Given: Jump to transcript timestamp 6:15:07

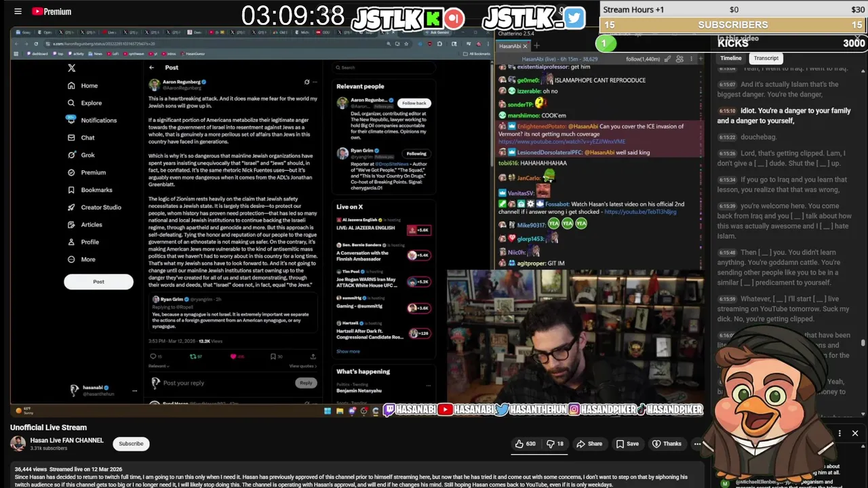Looking at the screenshot, I should coord(727,85).
